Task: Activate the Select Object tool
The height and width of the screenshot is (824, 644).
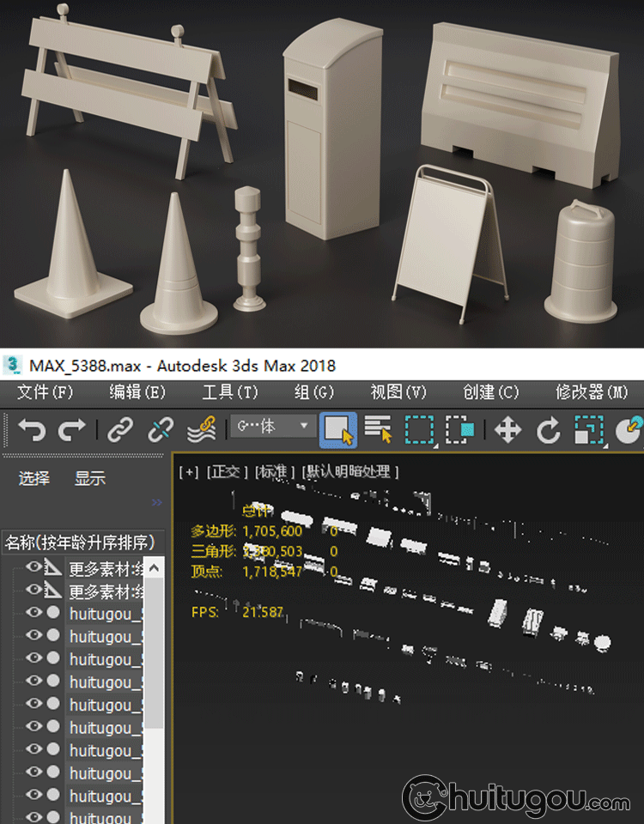Action: (338, 429)
